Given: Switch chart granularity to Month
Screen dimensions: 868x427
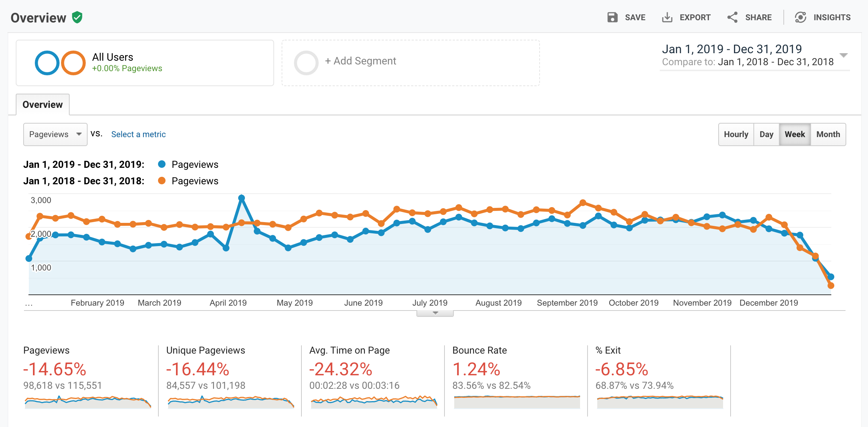Looking at the screenshot, I should coord(828,134).
